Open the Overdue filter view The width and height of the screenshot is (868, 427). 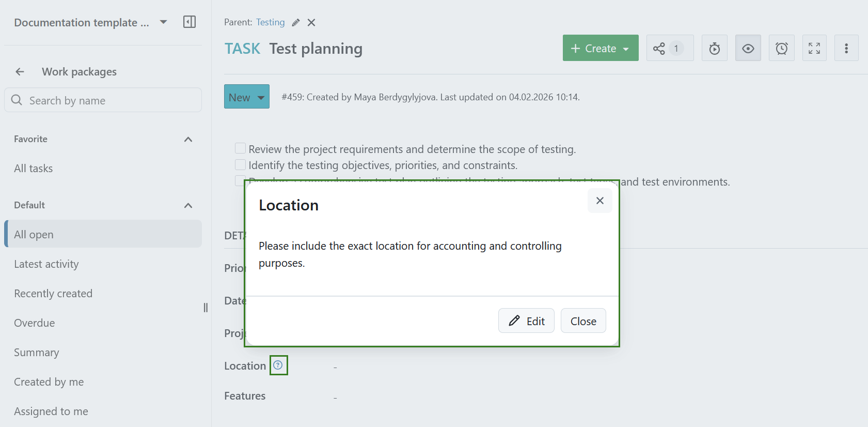point(35,323)
